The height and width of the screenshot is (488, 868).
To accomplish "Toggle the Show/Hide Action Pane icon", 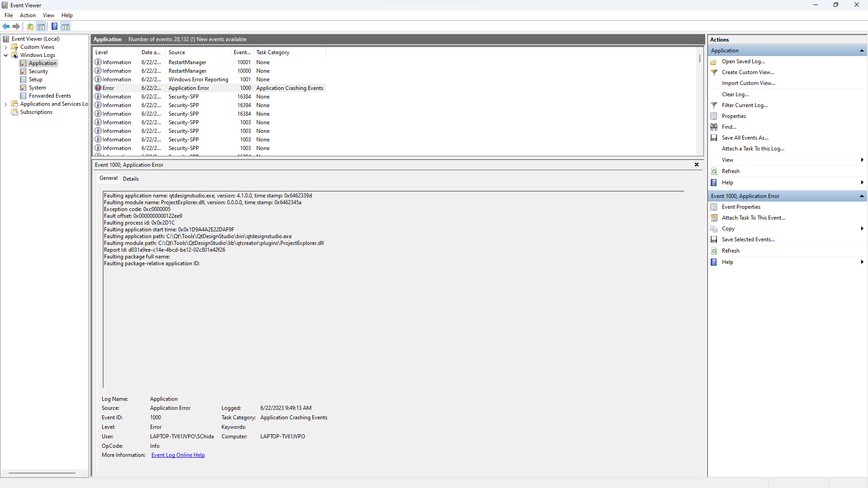I will coord(66,26).
